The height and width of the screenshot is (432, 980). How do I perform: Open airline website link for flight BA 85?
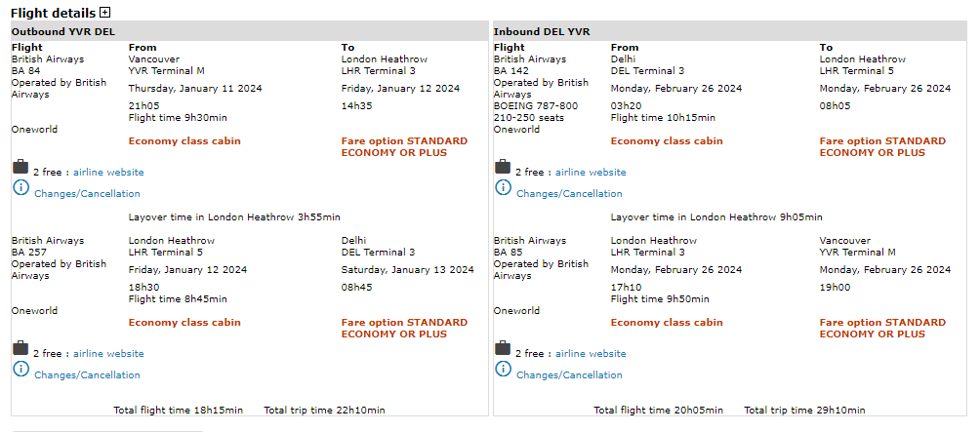pyautogui.click(x=591, y=354)
